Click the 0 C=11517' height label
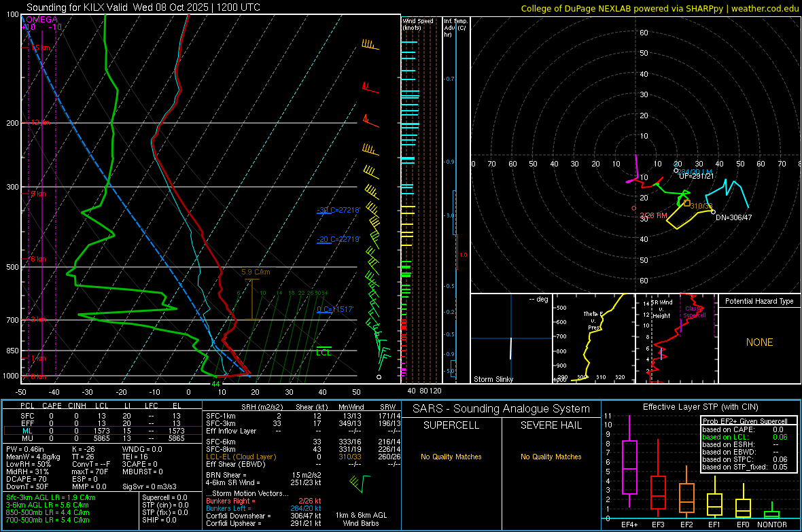 click(x=335, y=309)
